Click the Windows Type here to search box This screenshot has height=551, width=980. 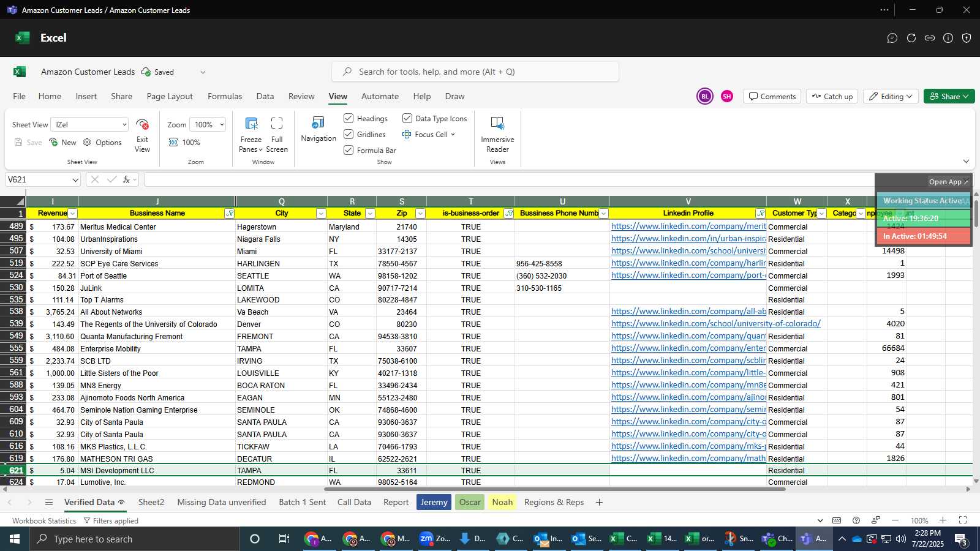pyautogui.click(x=135, y=539)
